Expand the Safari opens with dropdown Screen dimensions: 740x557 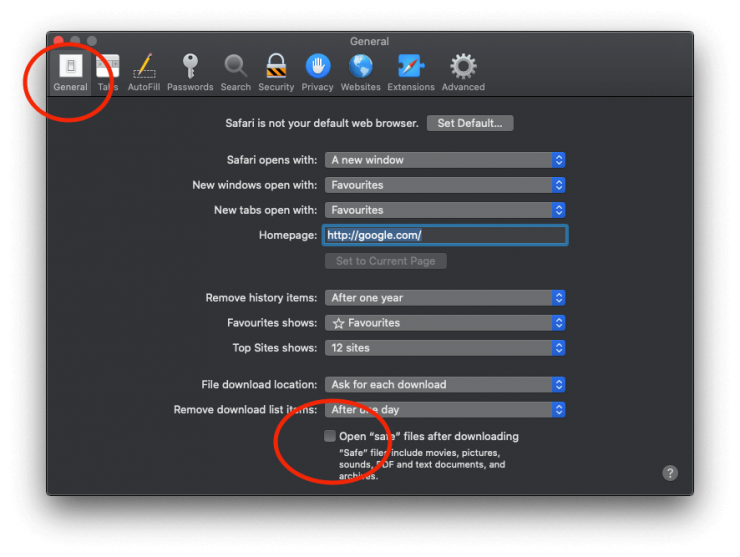click(445, 160)
